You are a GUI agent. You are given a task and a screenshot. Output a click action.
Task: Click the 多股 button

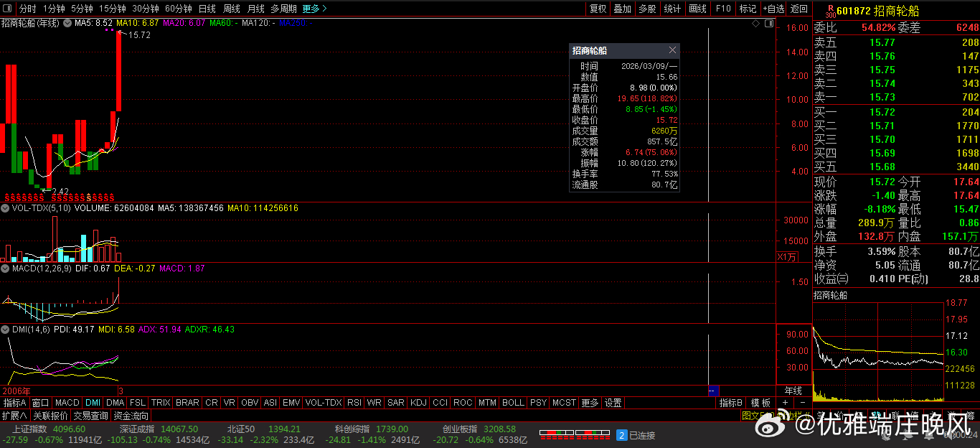tap(647, 9)
